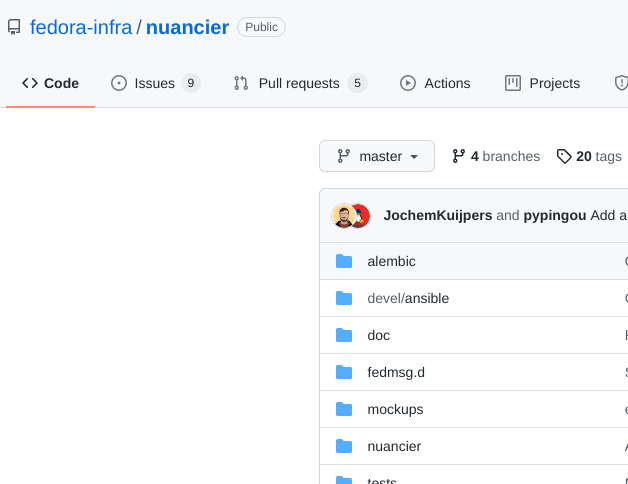Go to the Actions tab
This screenshot has width=628, height=484.
pos(435,83)
